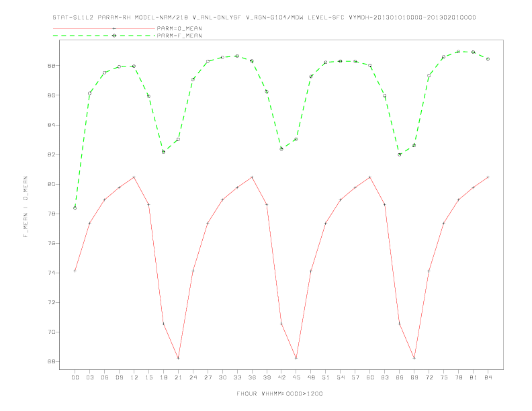Click y-axis tick label 82
This screenshot has height=411, width=532.
point(51,154)
